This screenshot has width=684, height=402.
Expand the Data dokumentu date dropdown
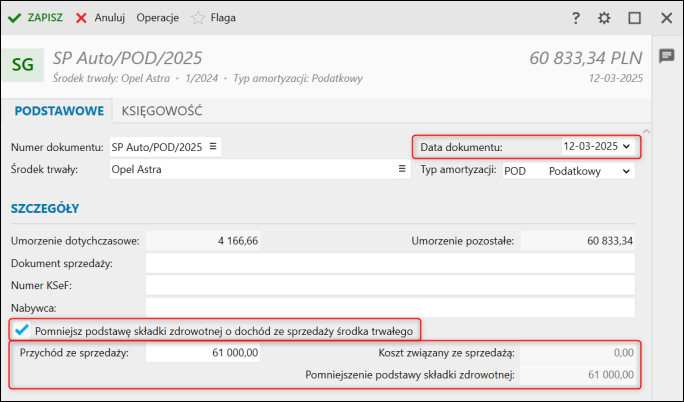click(626, 146)
